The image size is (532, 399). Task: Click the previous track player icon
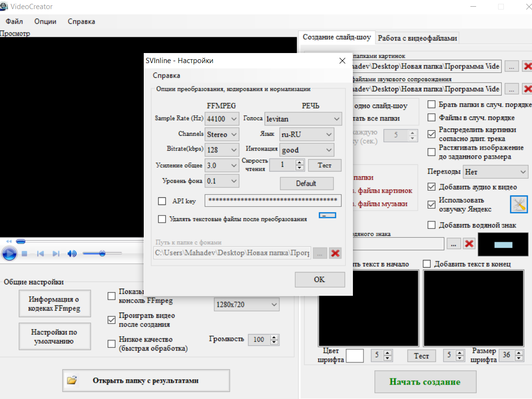click(x=41, y=254)
